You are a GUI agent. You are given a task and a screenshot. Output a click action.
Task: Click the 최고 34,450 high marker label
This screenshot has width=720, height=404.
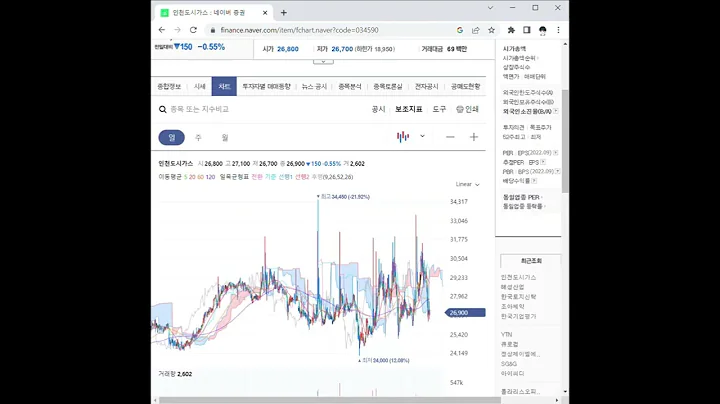pos(345,196)
